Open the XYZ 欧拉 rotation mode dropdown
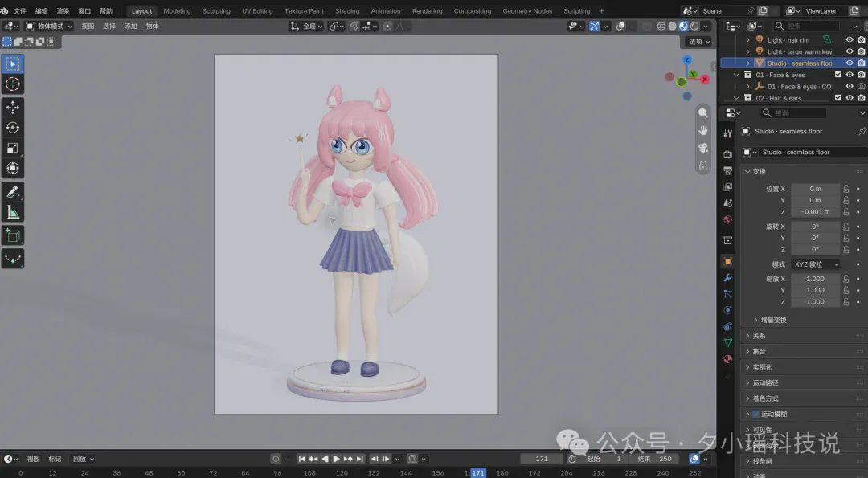The image size is (868, 478). pyautogui.click(x=816, y=264)
